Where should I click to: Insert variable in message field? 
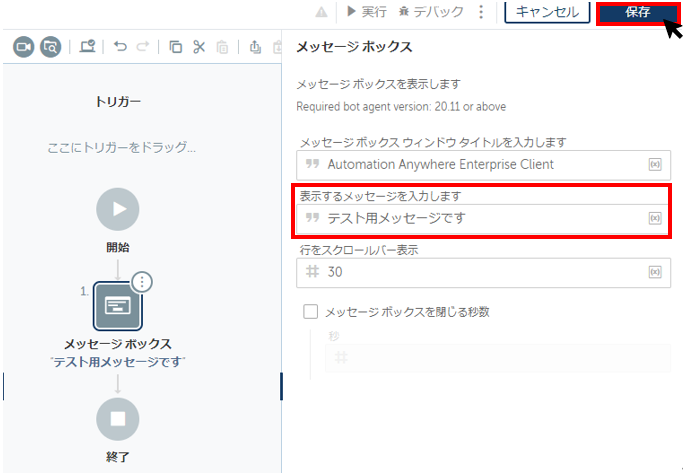655,218
